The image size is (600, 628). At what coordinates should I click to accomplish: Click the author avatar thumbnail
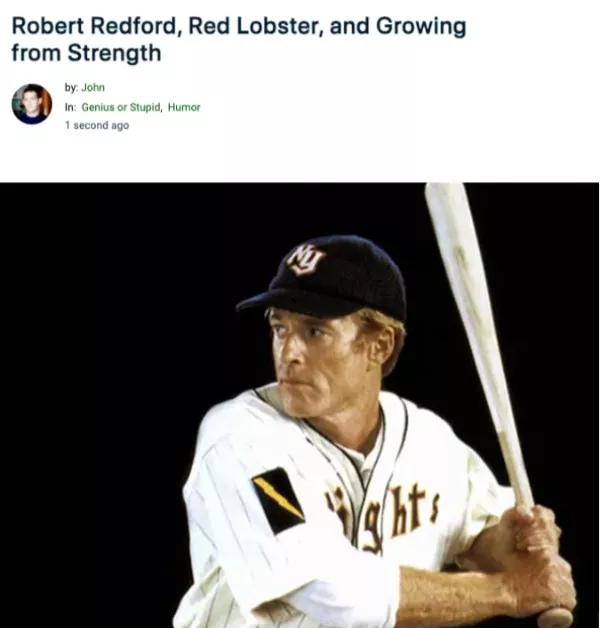pyautogui.click(x=31, y=104)
